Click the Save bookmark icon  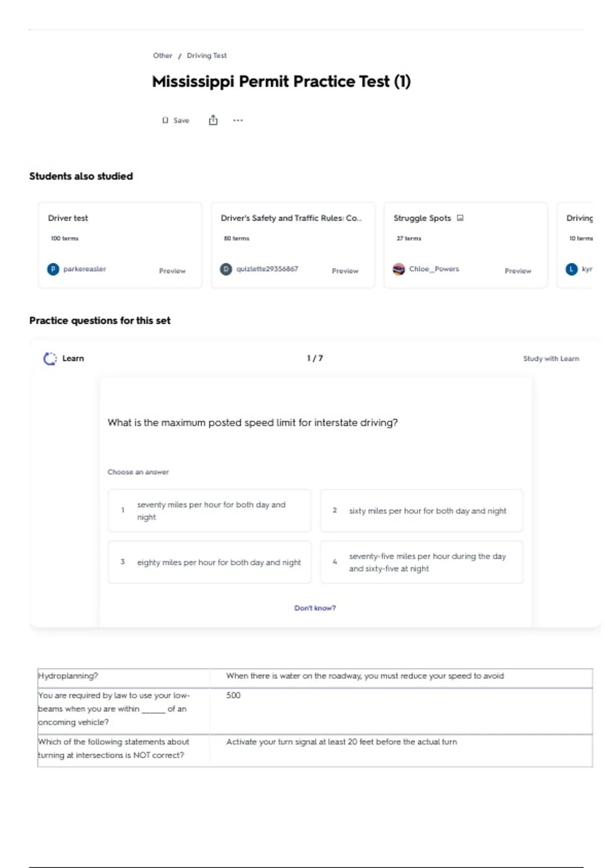tap(165, 120)
